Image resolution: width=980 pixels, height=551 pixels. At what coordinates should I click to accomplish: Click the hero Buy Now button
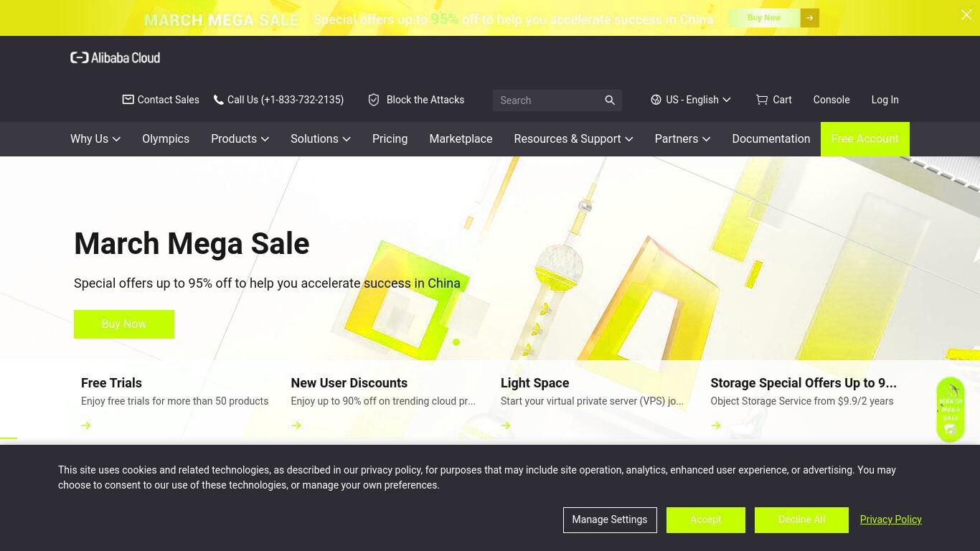coord(124,324)
